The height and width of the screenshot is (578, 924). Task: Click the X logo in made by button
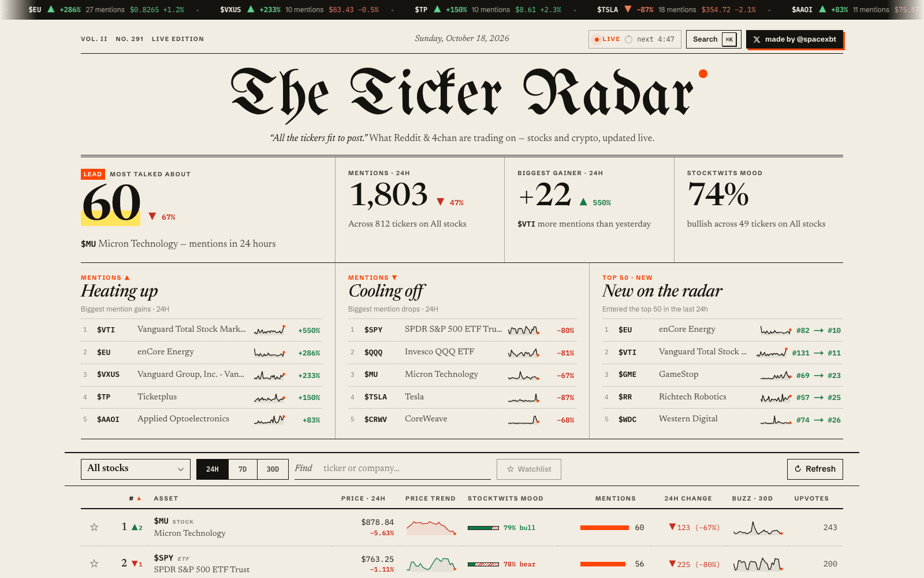pyautogui.click(x=757, y=39)
